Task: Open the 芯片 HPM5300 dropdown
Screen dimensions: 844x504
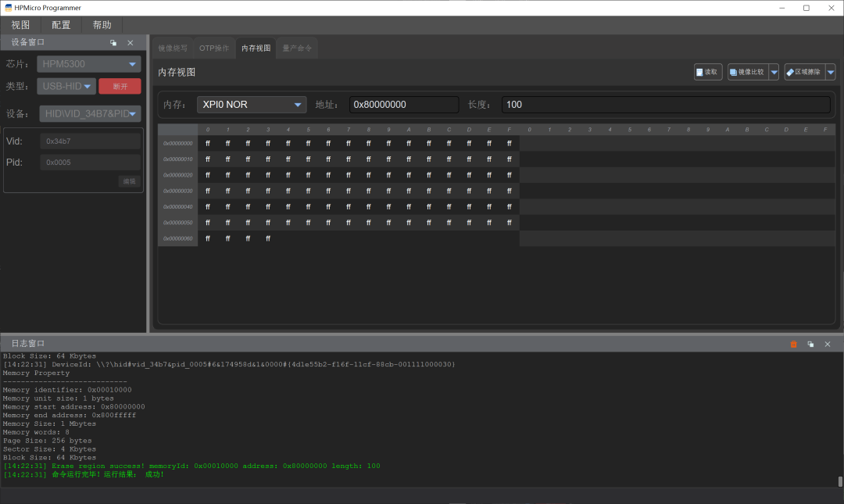Action: (89, 63)
